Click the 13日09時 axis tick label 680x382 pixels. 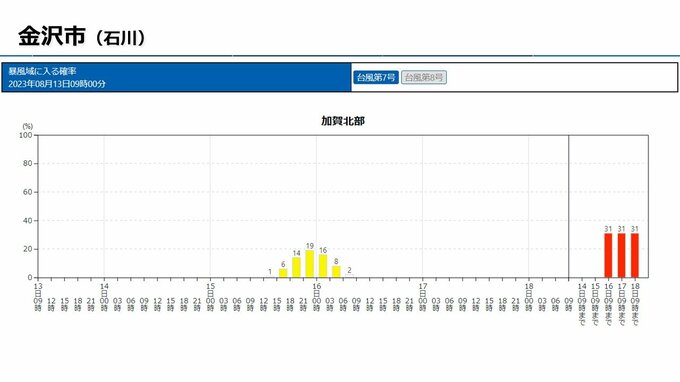[x=38, y=297]
